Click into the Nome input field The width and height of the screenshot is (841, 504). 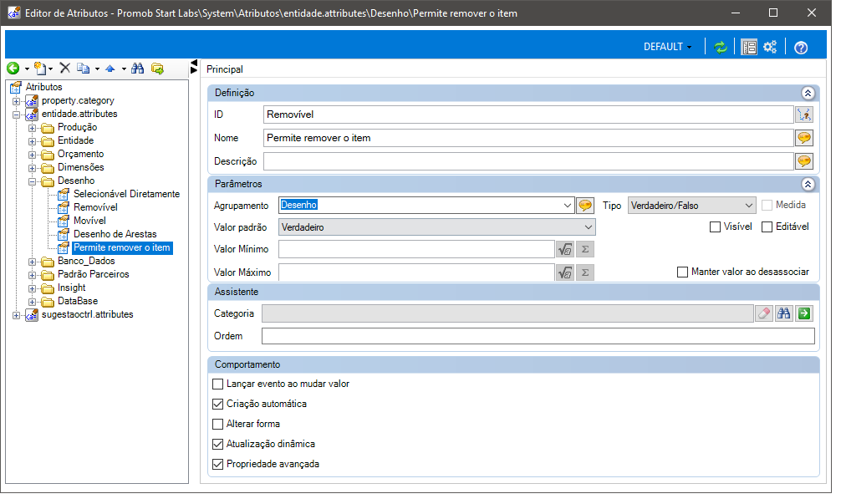[x=528, y=138]
